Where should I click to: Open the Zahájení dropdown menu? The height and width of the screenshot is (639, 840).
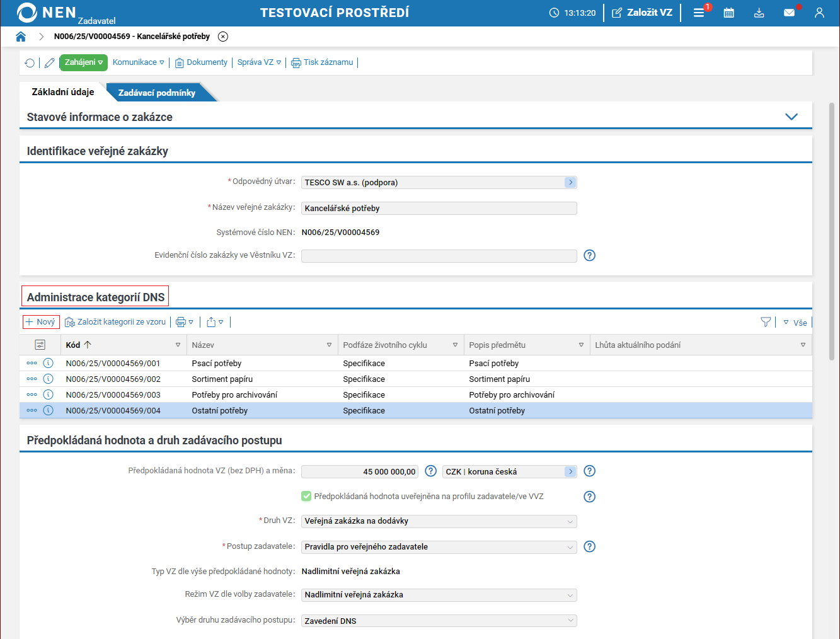(83, 62)
